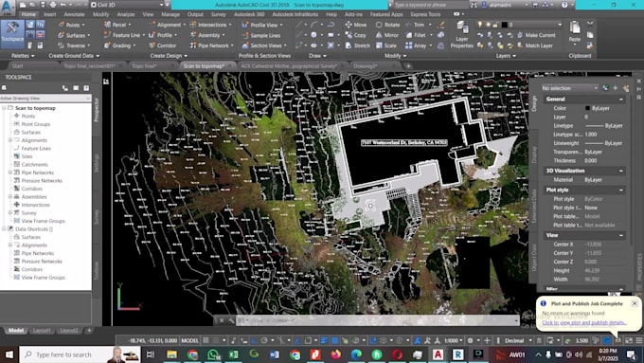Open the Analyze ribbon tab
Screen dimensions: 644x363
(x=126, y=14)
